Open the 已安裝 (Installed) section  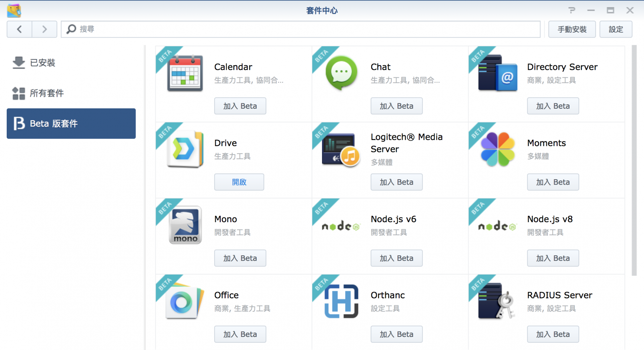42,63
